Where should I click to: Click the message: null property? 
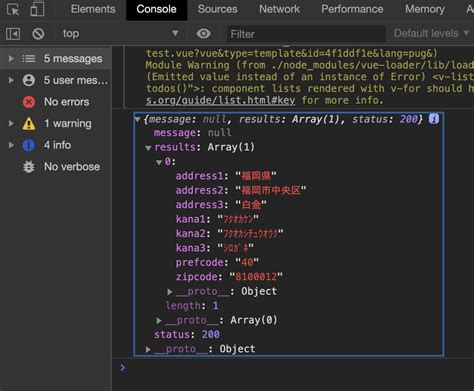click(x=192, y=133)
